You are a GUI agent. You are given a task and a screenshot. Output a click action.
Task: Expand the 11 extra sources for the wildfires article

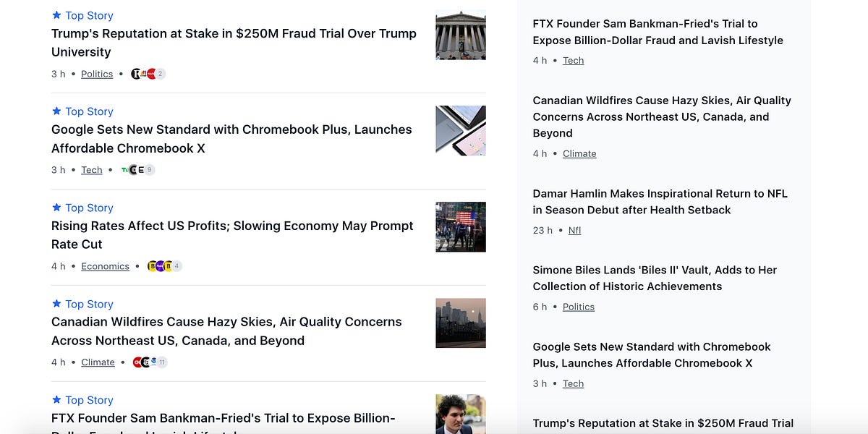[161, 362]
